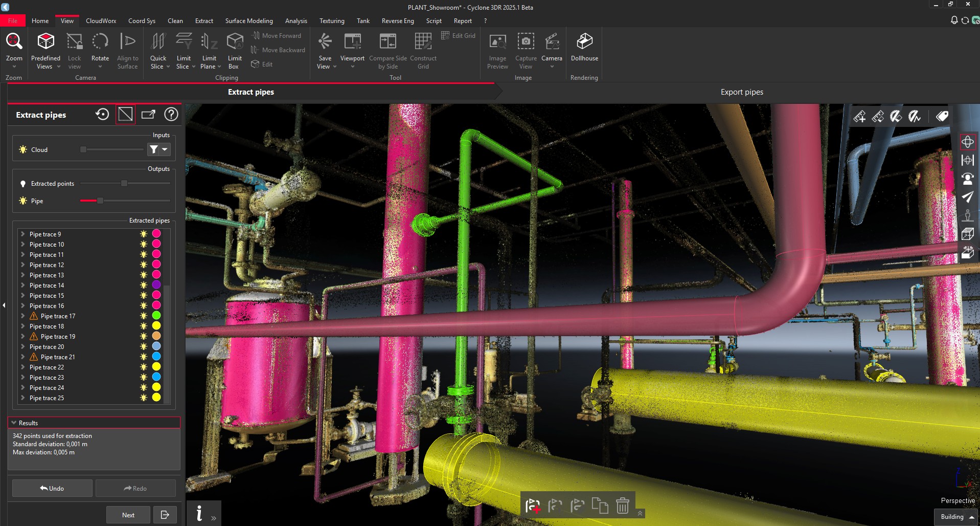The width and height of the screenshot is (980, 526).
Task: Toggle visibility of Pipe trace 14
Action: click(x=143, y=284)
